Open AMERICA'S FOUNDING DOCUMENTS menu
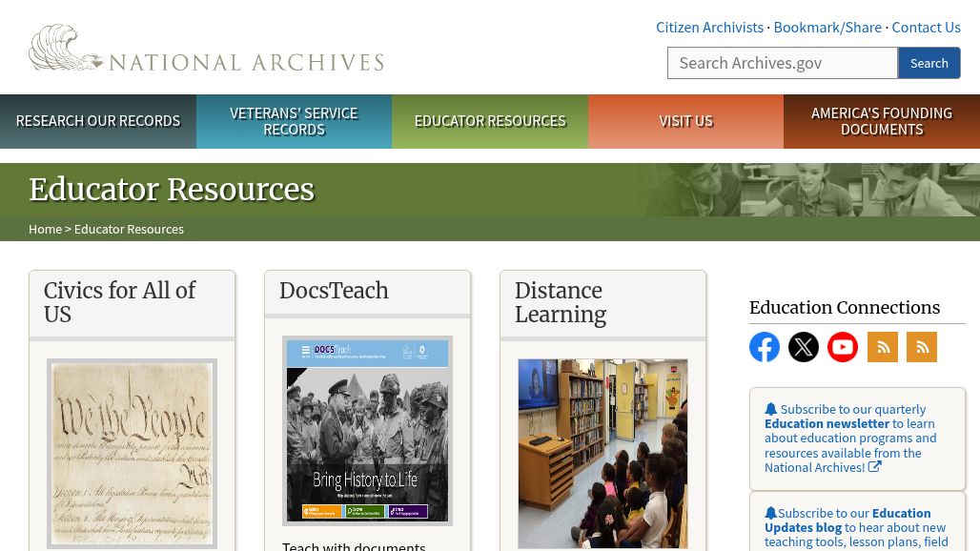Screen dimensions: 980x551 [881, 121]
